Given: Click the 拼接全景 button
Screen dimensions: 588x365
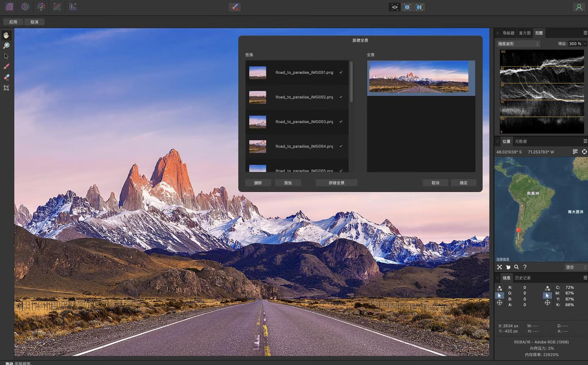Looking at the screenshot, I should coord(336,183).
